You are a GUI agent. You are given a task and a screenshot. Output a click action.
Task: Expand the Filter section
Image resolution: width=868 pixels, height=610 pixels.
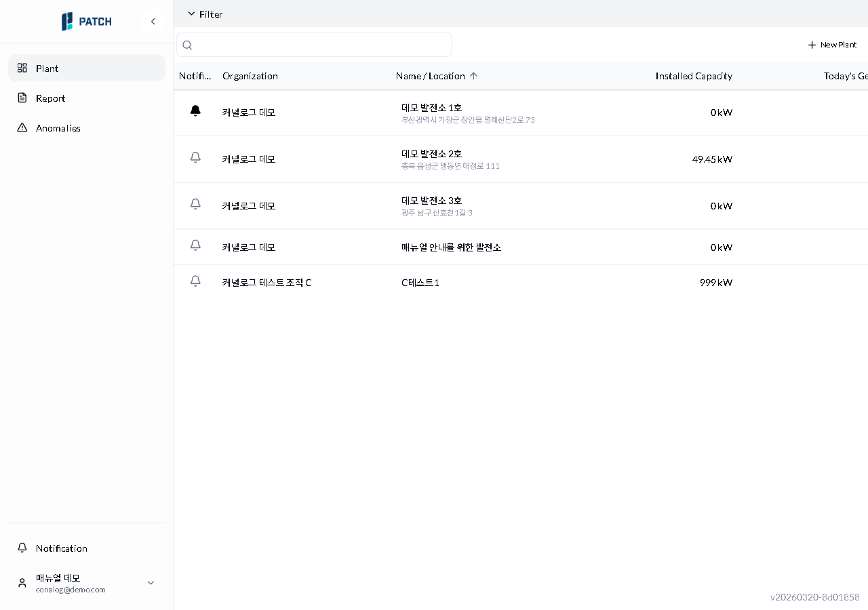tap(205, 14)
